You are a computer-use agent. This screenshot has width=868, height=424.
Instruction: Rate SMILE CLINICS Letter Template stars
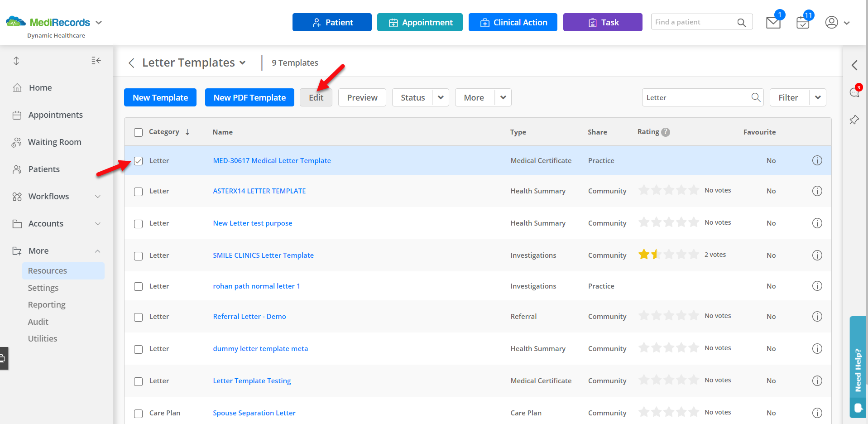click(x=668, y=254)
